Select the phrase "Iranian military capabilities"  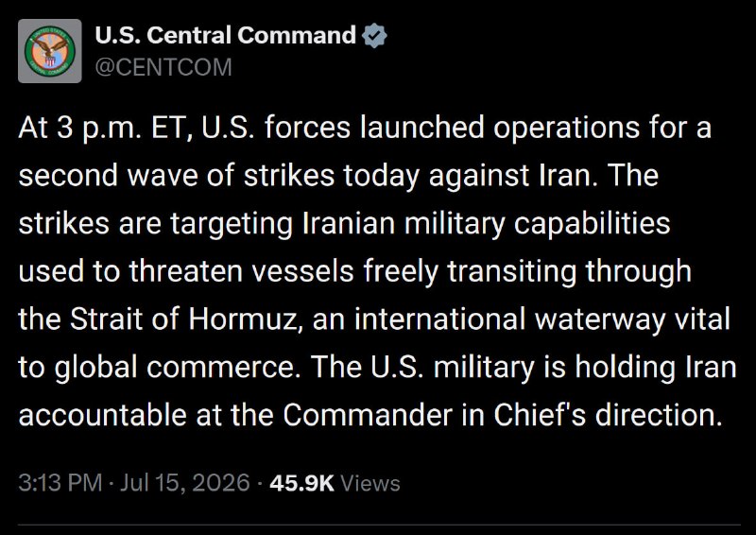(x=487, y=224)
